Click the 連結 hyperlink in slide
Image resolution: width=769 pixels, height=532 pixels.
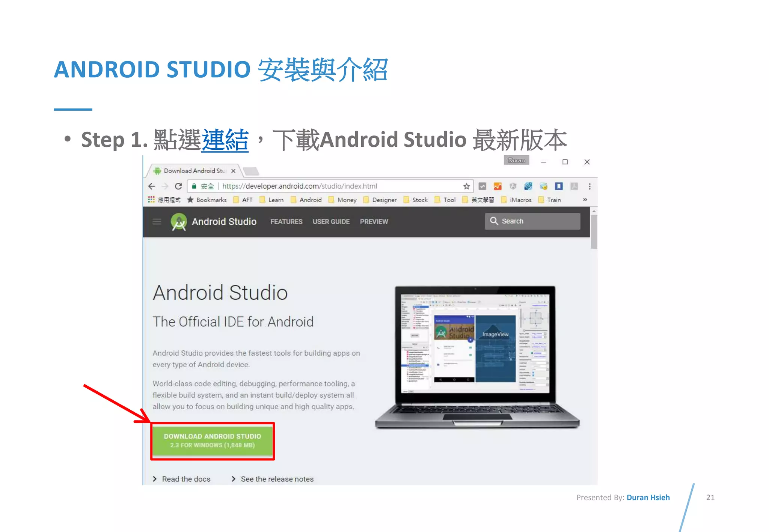click(225, 140)
